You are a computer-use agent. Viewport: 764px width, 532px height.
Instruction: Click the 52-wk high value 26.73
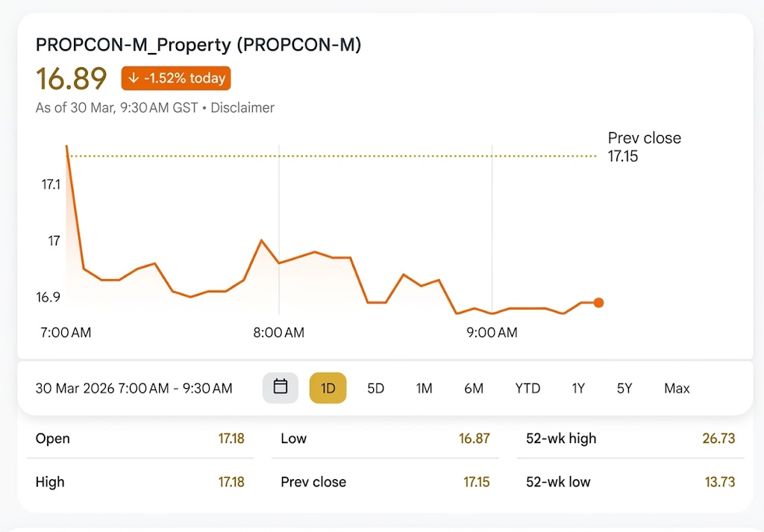click(719, 439)
